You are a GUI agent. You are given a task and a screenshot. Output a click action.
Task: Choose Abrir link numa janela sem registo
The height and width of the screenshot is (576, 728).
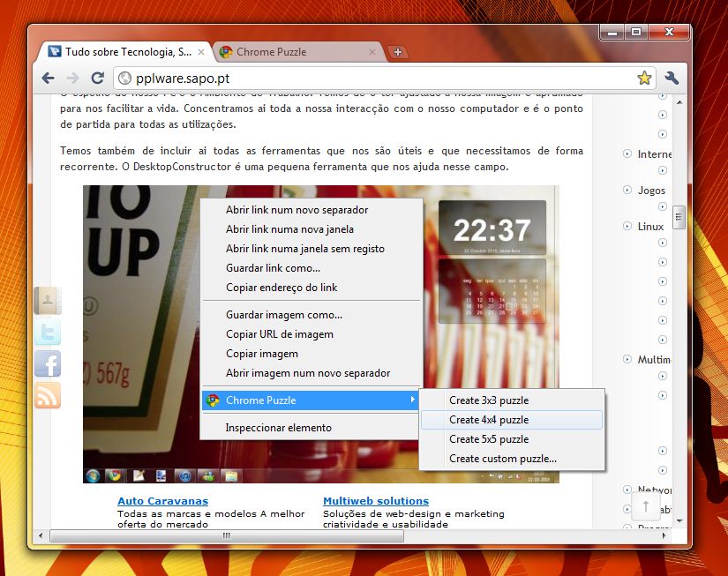point(311,249)
